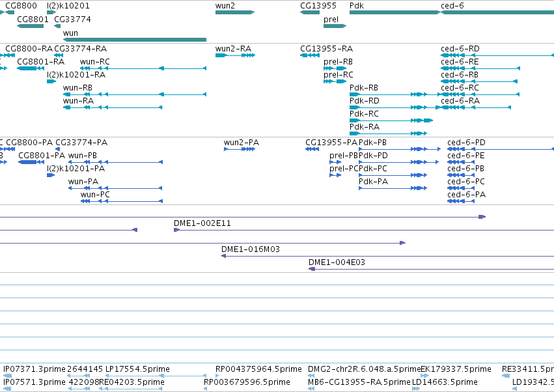Select protein prel-PB
554x392 pixels.
[335, 162]
